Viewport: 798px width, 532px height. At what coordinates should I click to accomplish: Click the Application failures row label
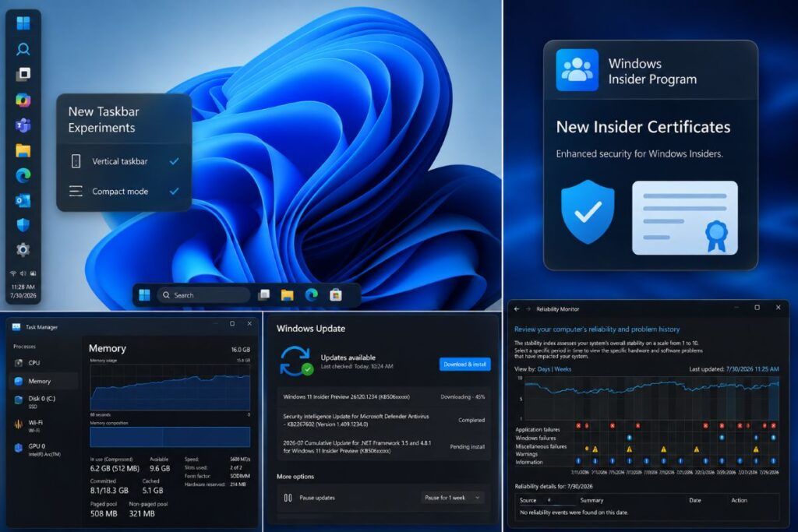[538, 430]
